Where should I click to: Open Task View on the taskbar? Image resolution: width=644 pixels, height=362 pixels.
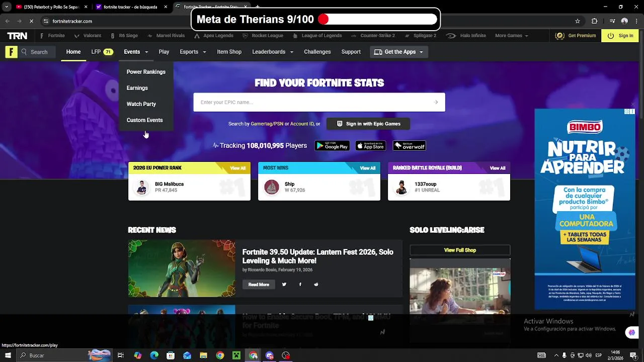point(120,355)
